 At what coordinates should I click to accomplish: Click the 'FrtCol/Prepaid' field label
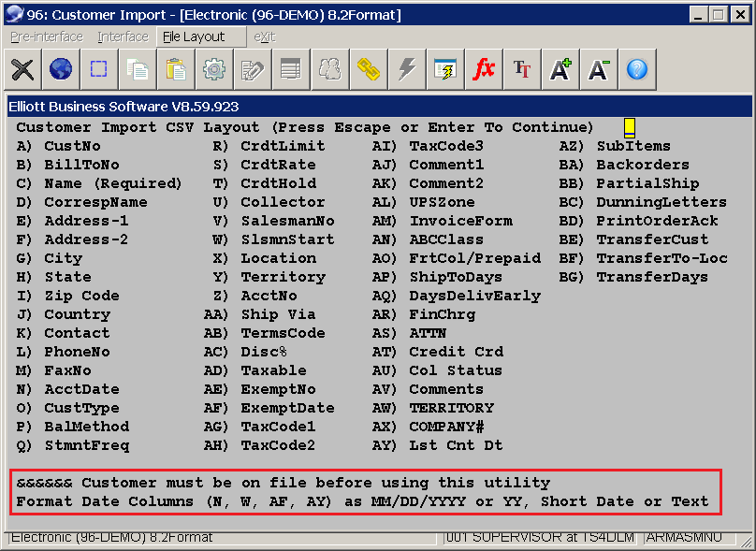pos(474,258)
